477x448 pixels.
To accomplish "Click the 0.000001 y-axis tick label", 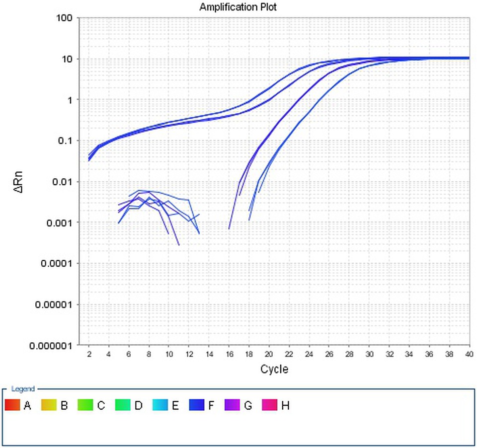I will 51,345.
